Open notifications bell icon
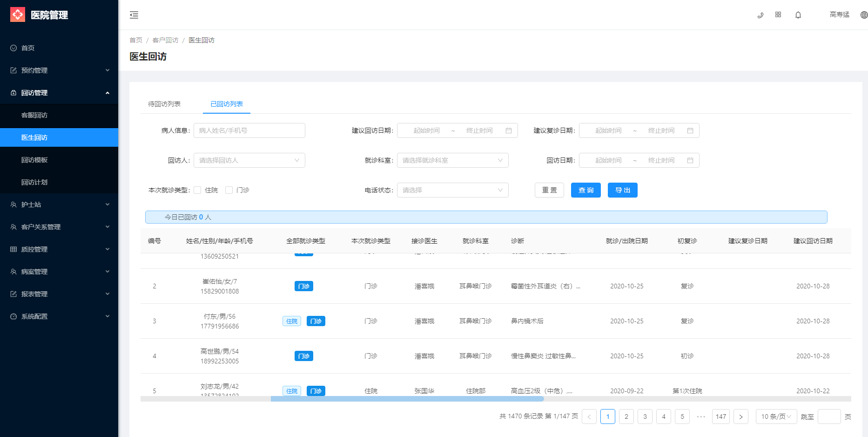Image resolution: width=868 pixels, height=437 pixels. (798, 15)
